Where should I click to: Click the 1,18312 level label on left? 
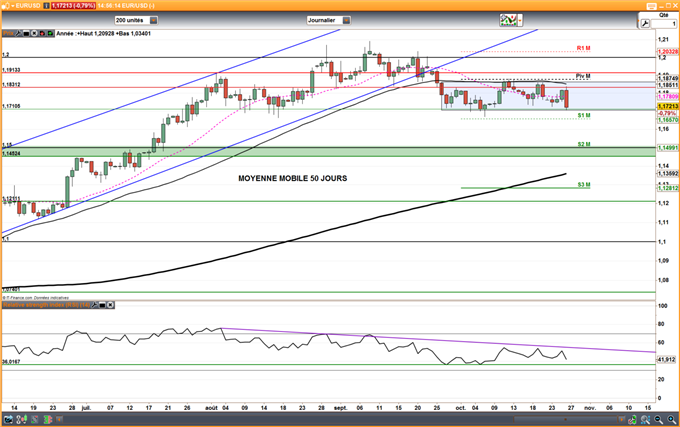(11, 85)
